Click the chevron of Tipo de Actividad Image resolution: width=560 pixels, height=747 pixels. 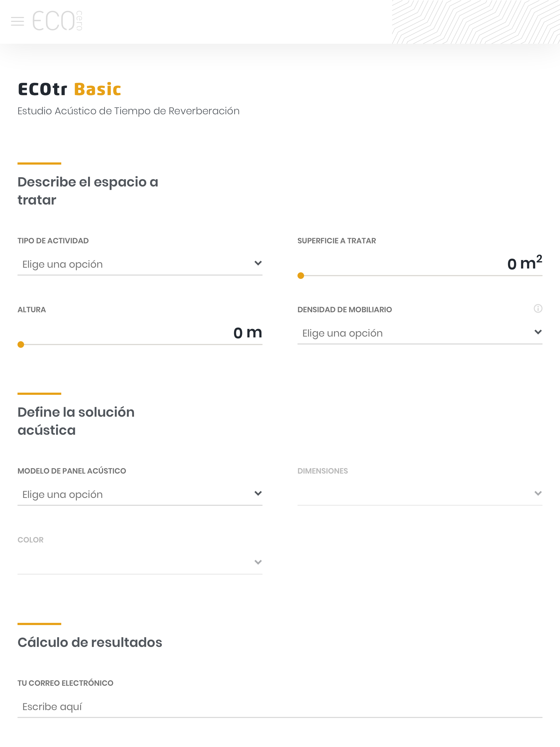pos(258,263)
